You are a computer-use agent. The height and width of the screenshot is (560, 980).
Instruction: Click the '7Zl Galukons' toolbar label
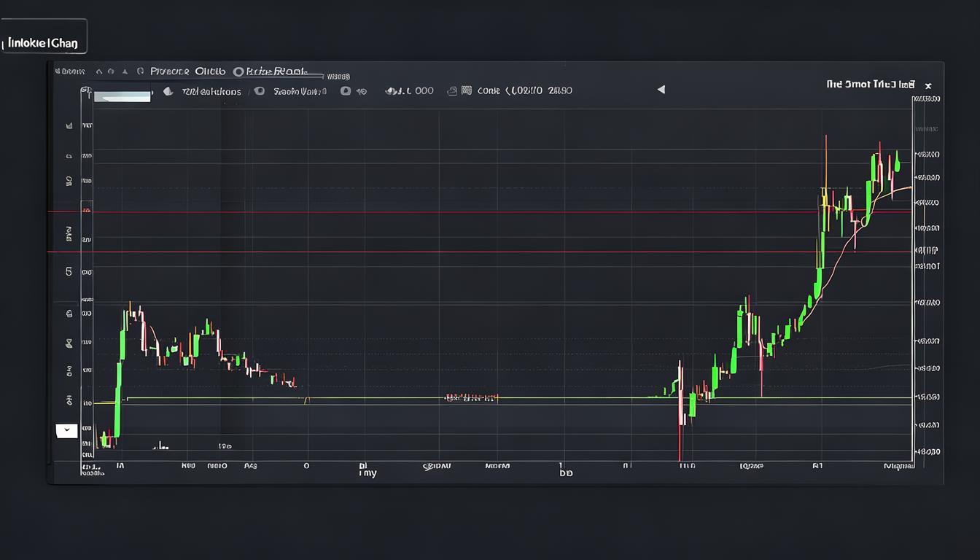(211, 91)
